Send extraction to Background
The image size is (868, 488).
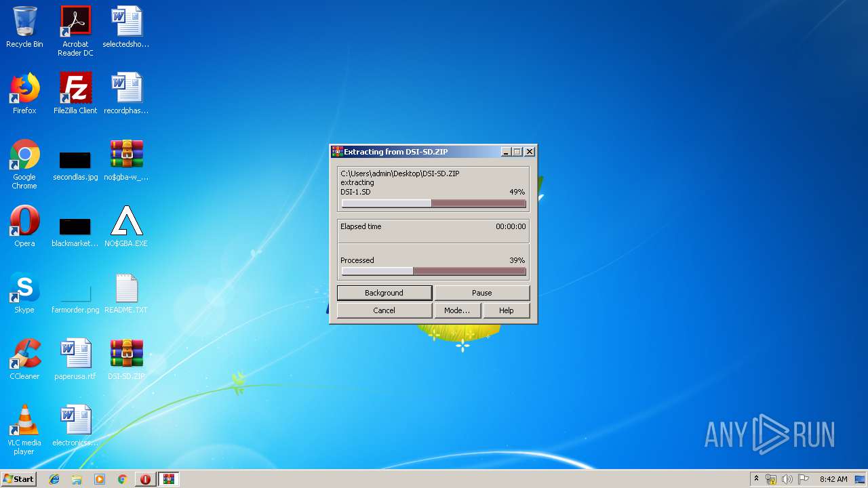(x=384, y=293)
